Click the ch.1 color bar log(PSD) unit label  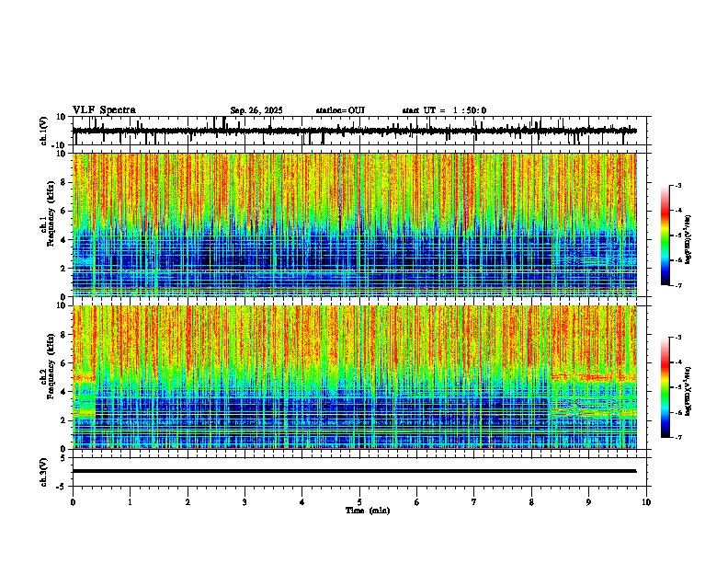point(688,239)
